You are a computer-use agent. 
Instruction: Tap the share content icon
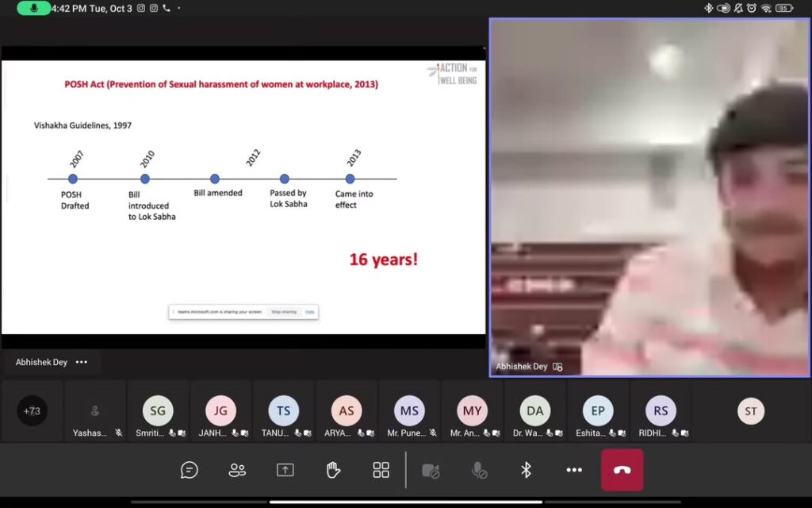285,470
